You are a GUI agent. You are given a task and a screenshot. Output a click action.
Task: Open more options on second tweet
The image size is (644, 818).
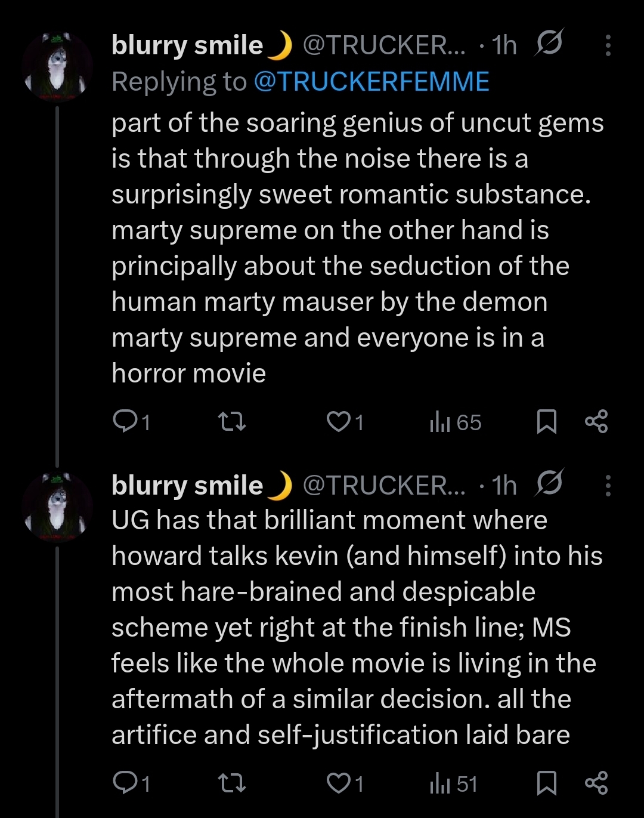pos(608,486)
